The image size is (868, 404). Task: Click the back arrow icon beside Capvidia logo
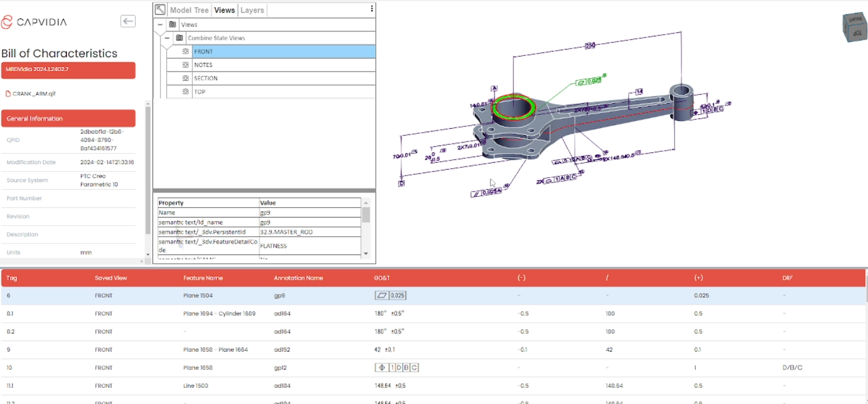(128, 21)
